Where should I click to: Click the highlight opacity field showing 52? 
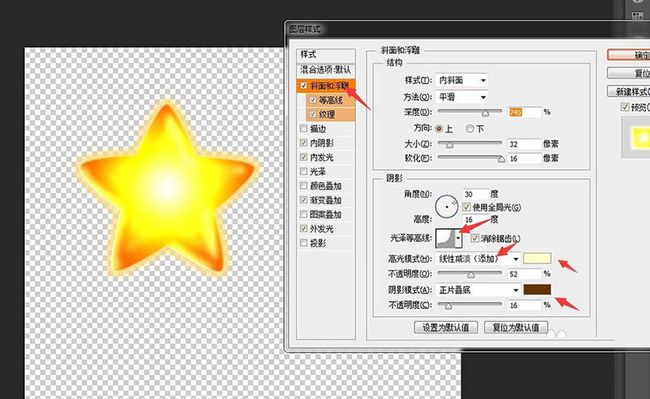[525, 274]
